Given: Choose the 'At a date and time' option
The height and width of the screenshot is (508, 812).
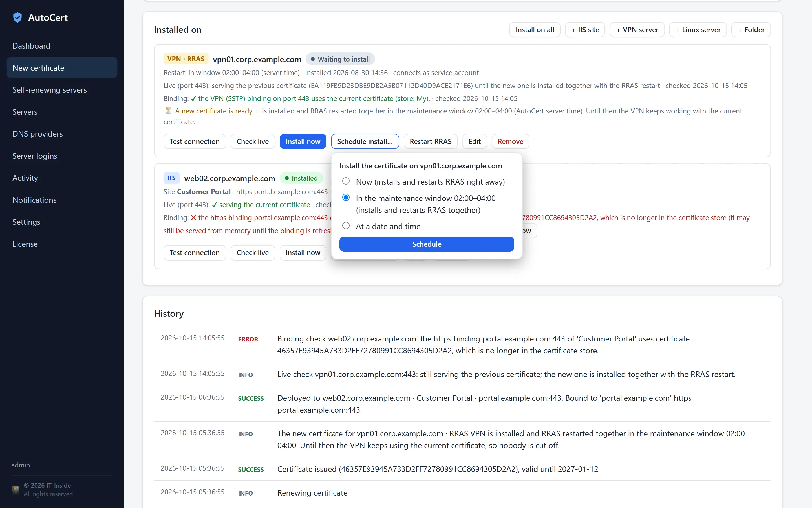Looking at the screenshot, I should (346, 226).
